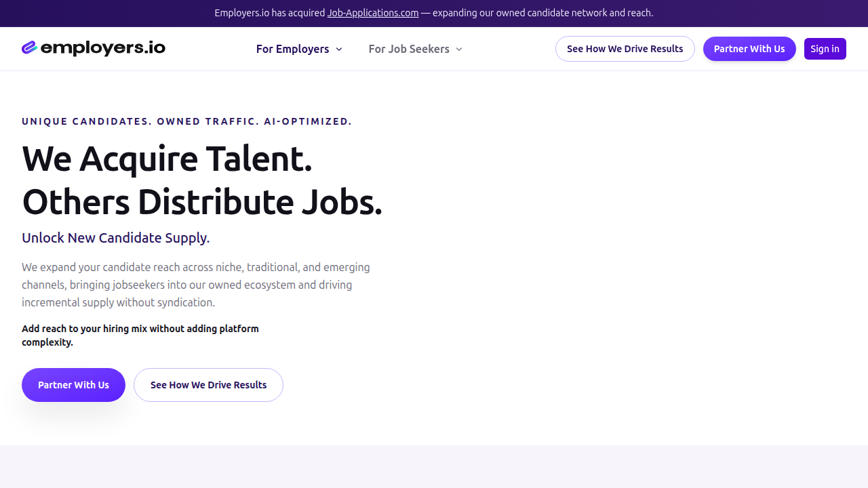Follow the Job-Applications.com banner link
This screenshot has height=488, width=868.
point(373,13)
